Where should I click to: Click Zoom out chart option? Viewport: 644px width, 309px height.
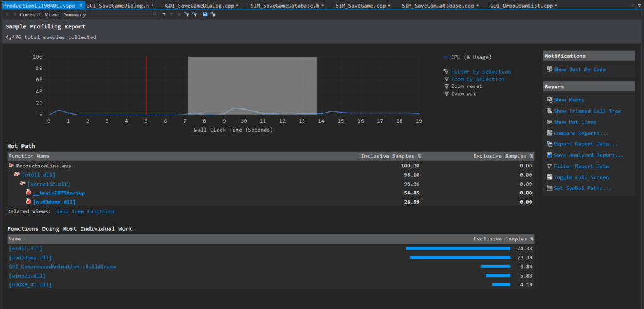464,94
